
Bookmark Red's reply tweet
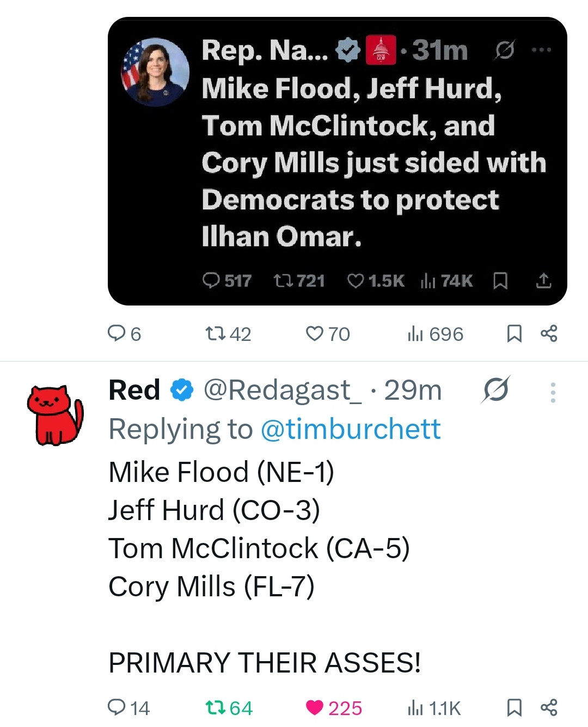click(514, 707)
